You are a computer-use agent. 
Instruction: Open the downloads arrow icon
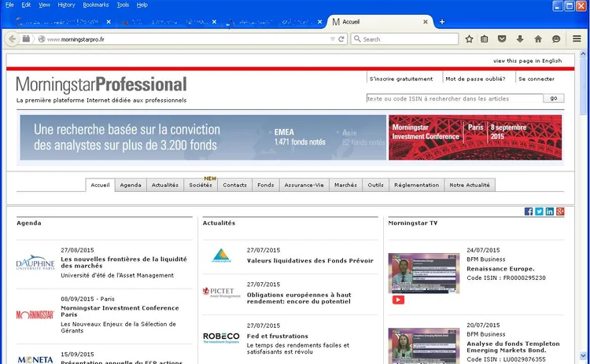tap(520, 39)
